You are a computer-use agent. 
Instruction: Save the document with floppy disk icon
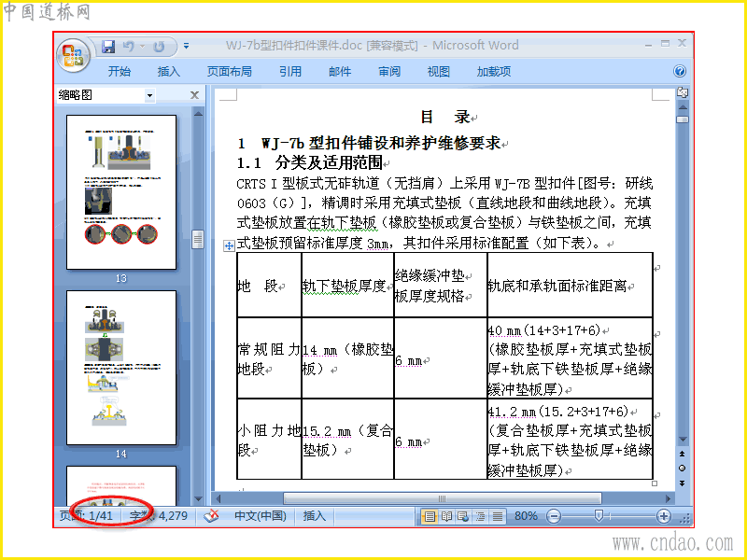[108, 46]
